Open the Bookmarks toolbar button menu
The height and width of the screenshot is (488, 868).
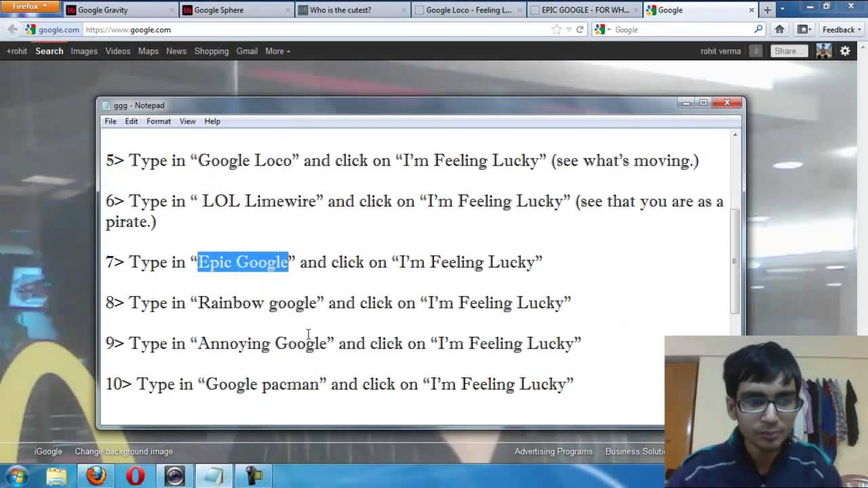804,29
